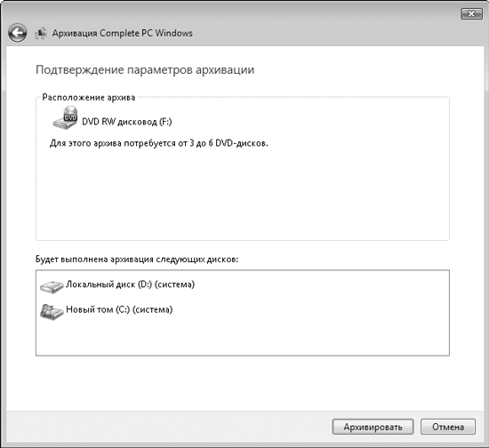Click the Расположение архива group label
The width and height of the screenshot is (489, 448).
[x=89, y=98]
